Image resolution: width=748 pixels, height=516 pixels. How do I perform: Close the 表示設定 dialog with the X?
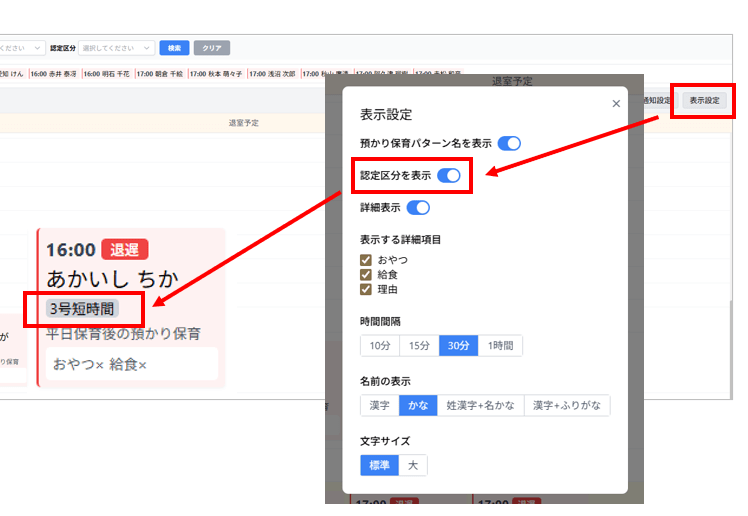click(x=616, y=103)
